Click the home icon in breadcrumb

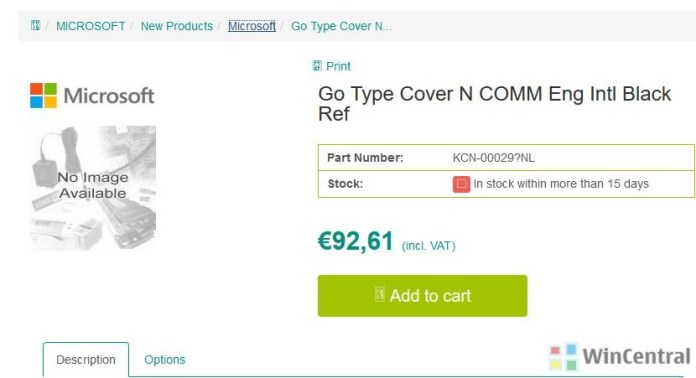pos(36,25)
